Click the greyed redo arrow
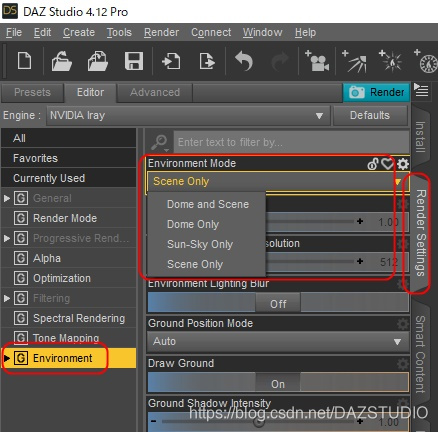Viewport: 438px width, 432px height. 279,62
